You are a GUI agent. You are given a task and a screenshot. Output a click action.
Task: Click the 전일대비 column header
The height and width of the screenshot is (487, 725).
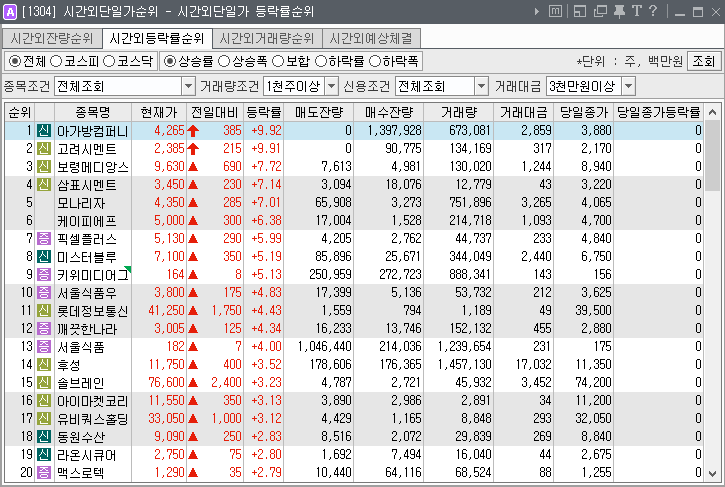[215, 112]
